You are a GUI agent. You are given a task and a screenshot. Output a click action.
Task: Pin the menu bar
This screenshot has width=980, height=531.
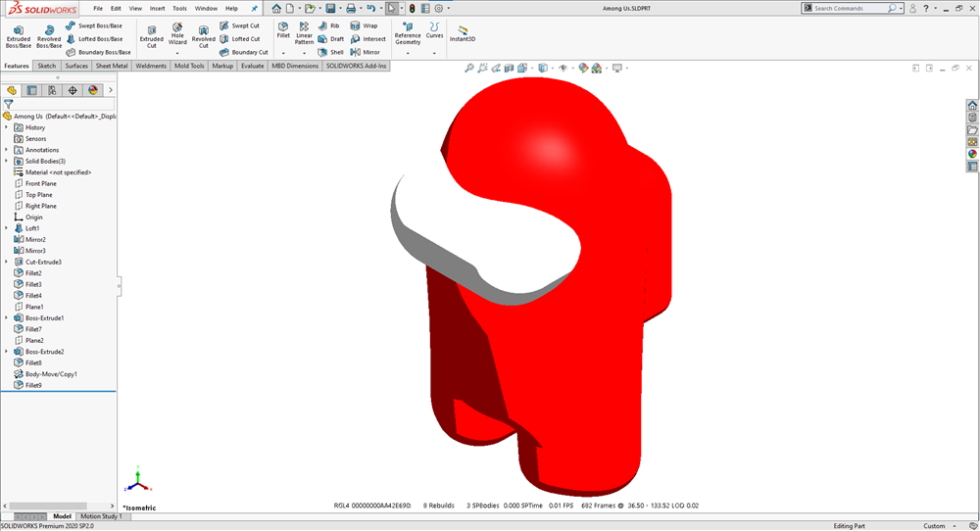coord(255,9)
